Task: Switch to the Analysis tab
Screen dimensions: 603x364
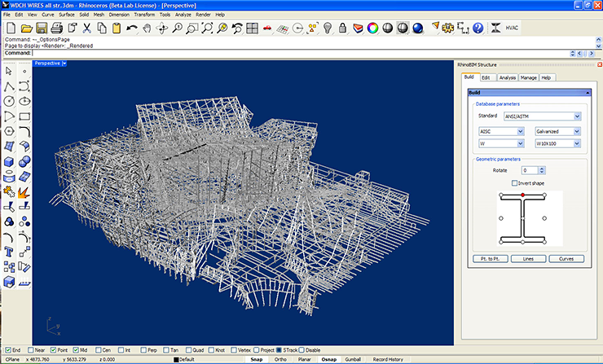Action: click(x=507, y=77)
